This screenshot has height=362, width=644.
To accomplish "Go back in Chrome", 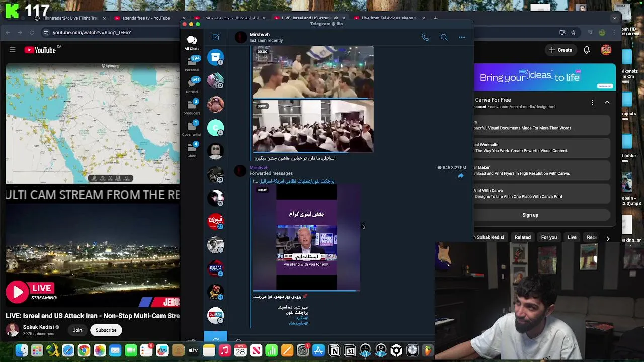I will (x=8, y=32).
